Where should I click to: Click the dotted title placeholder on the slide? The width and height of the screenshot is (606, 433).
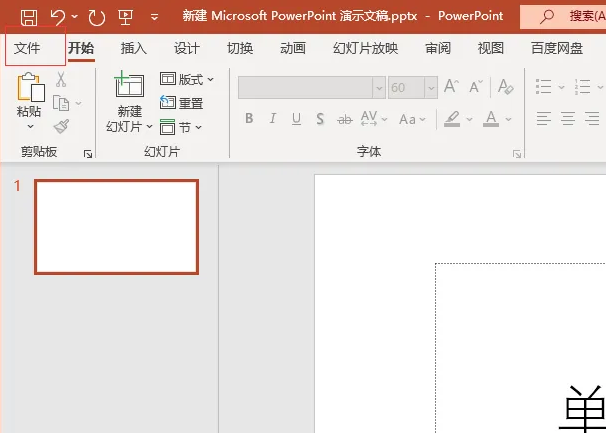[x=521, y=348]
